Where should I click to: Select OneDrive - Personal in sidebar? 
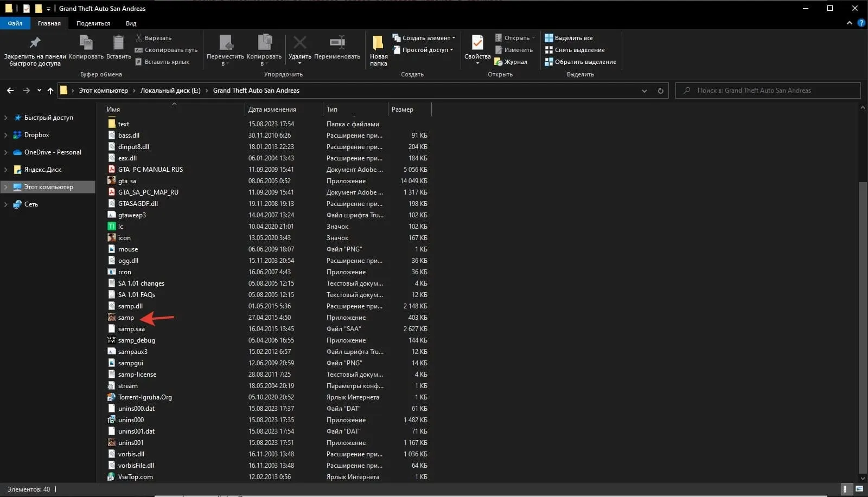[x=53, y=152]
